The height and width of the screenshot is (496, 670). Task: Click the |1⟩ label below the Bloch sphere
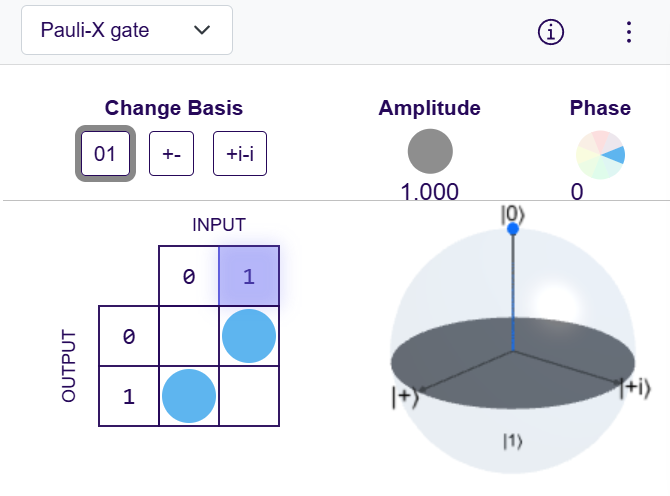coord(512,440)
